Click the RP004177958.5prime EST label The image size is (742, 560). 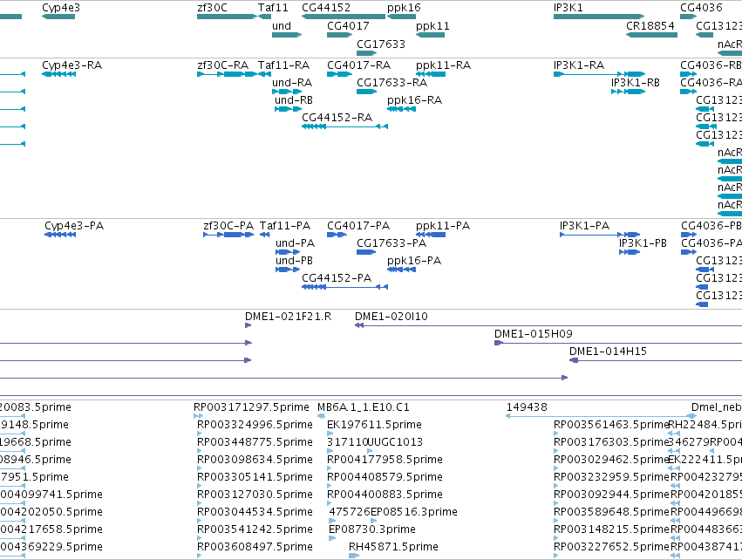385,460
